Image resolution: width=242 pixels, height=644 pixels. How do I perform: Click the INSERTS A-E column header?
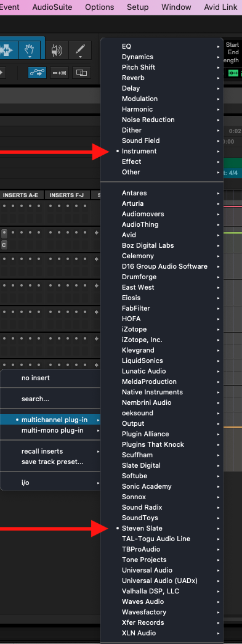coord(20,195)
